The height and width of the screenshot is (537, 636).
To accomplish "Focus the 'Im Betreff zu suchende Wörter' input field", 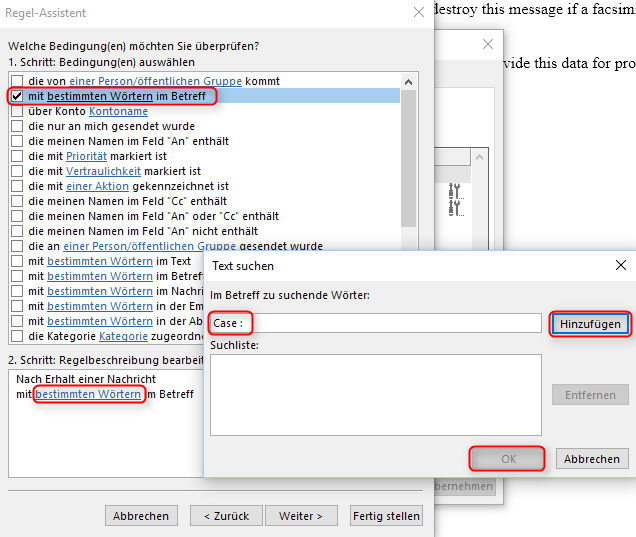I will 376,323.
